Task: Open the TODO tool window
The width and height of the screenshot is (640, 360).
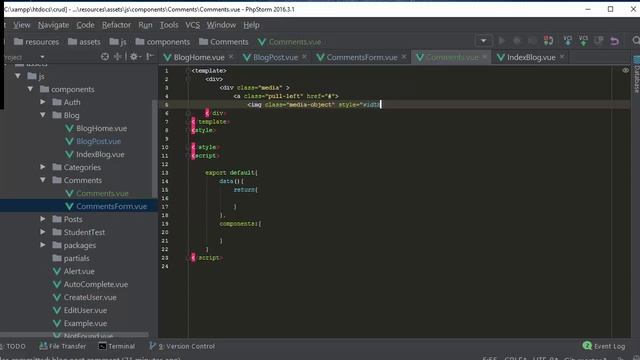Action: point(13,346)
